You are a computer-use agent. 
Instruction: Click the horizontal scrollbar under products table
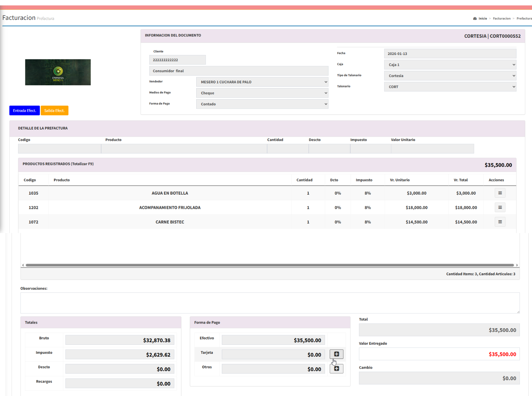coord(270,265)
